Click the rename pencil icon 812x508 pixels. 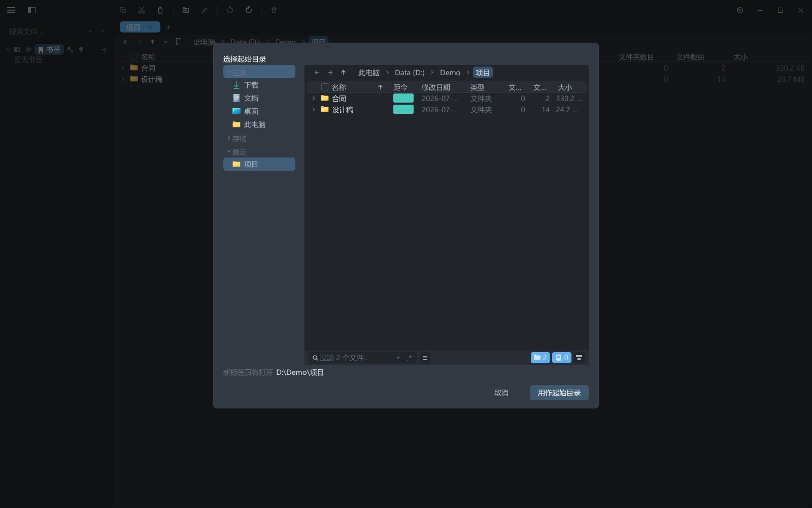(x=205, y=10)
